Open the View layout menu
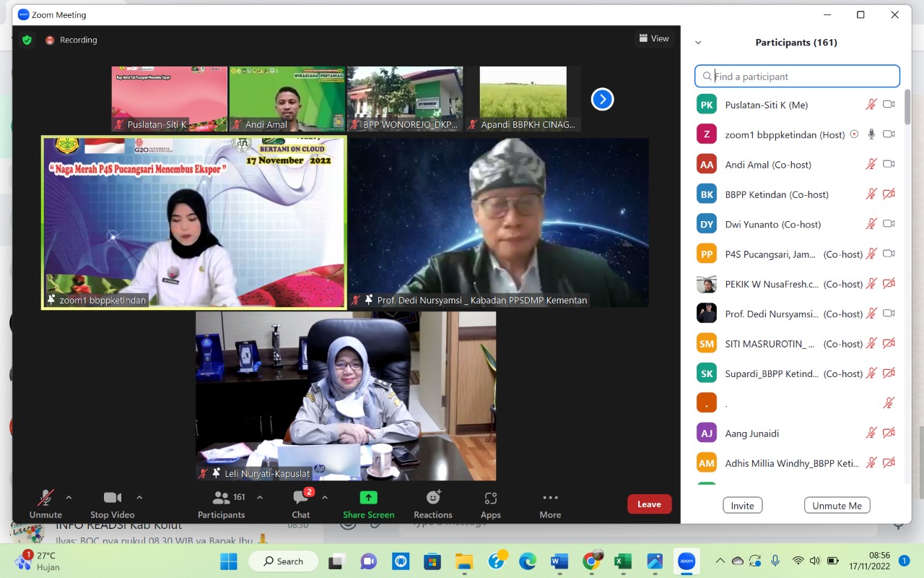Image resolution: width=924 pixels, height=578 pixels. pyautogui.click(x=653, y=38)
